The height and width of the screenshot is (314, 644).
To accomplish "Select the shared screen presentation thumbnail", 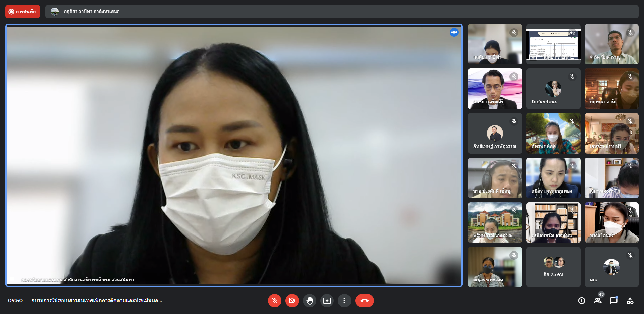I will (x=553, y=44).
